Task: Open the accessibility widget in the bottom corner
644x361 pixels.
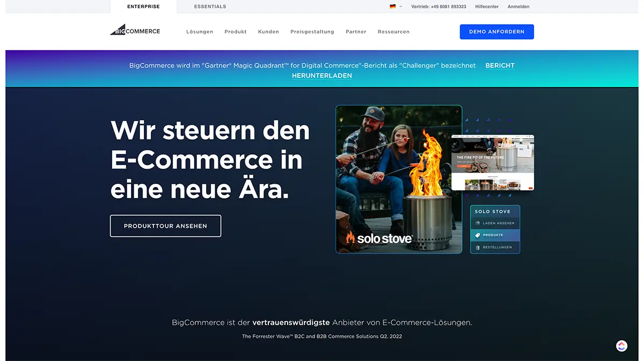Action: coord(621,345)
